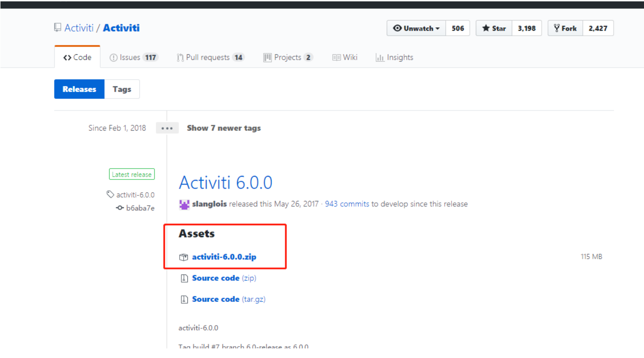Image resolution: width=644 pixels, height=358 pixels.
Task: Click the Assets heading
Action: 197,234
